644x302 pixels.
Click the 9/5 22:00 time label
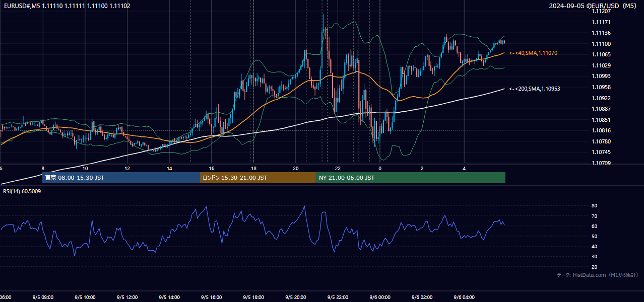[x=338, y=297]
